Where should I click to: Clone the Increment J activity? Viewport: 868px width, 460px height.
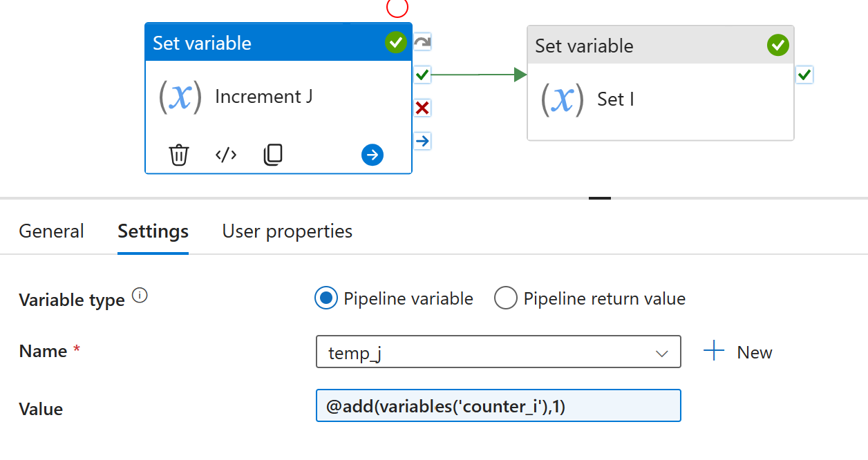click(273, 155)
